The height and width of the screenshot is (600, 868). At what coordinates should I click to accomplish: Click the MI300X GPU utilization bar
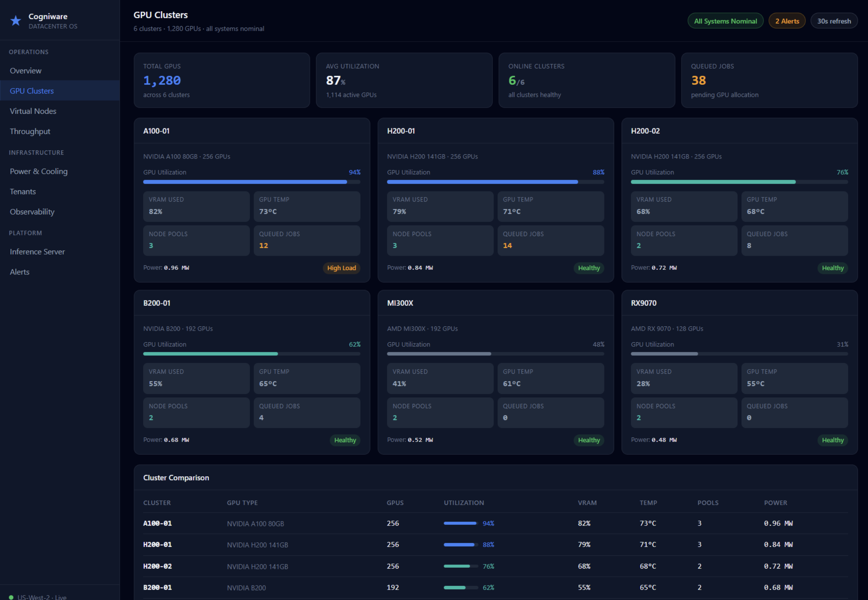495,354
